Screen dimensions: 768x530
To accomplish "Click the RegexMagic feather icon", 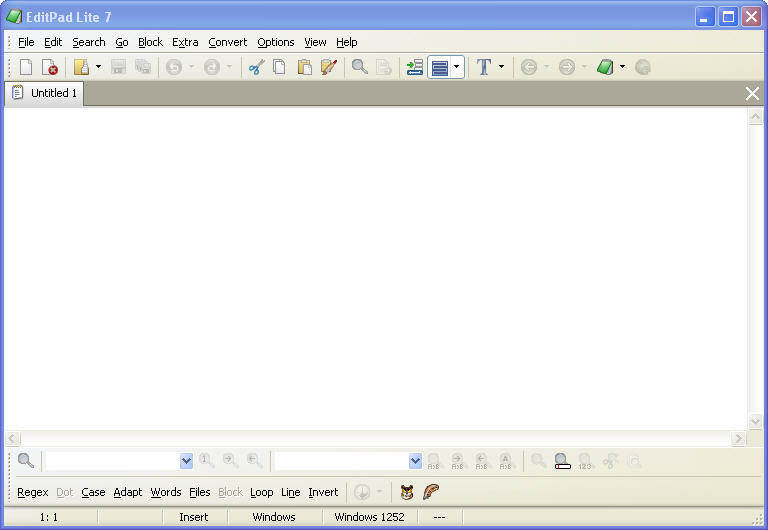I will (x=431, y=492).
